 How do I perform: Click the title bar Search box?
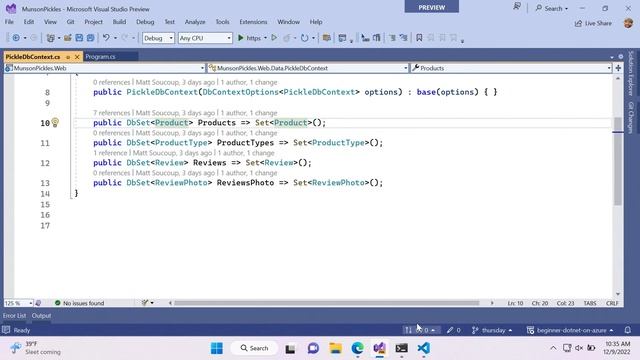(x=552, y=8)
